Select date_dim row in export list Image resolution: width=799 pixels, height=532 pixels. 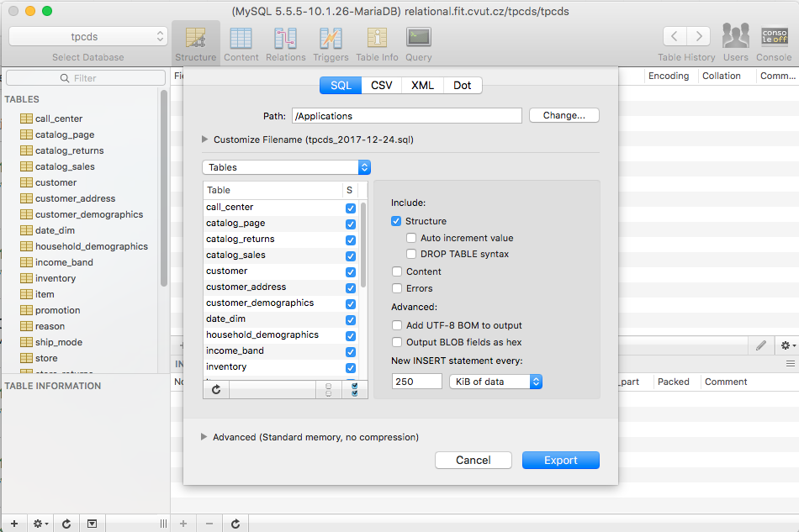280,319
